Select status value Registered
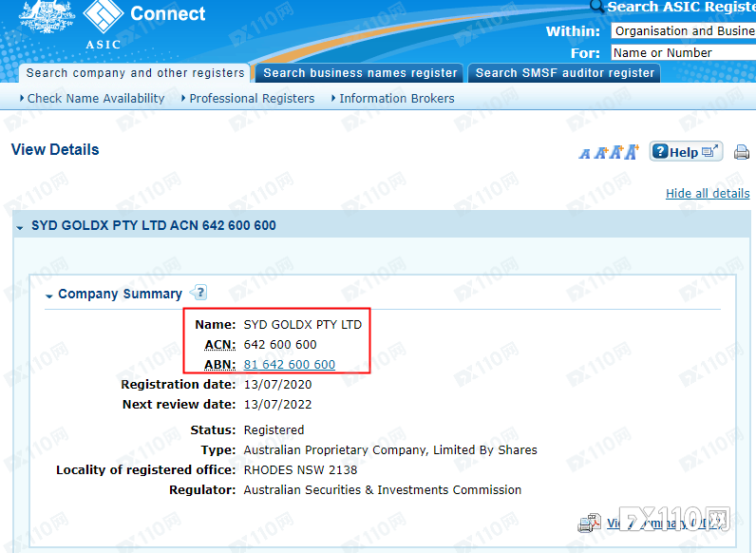Image resolution: width=756 pixels, height=553 pixels. [x=274, y=429]
